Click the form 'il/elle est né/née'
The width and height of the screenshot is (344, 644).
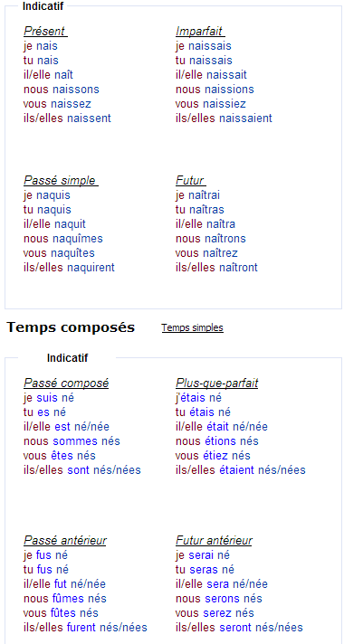coord(67,427)
